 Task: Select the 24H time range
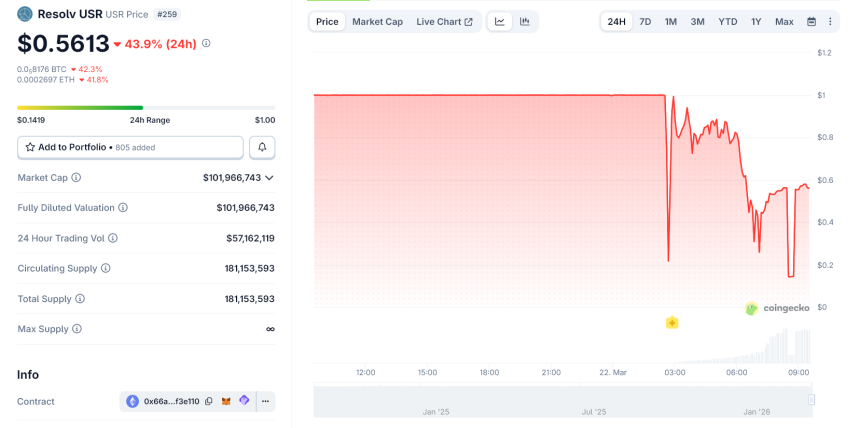coord(616,21)
